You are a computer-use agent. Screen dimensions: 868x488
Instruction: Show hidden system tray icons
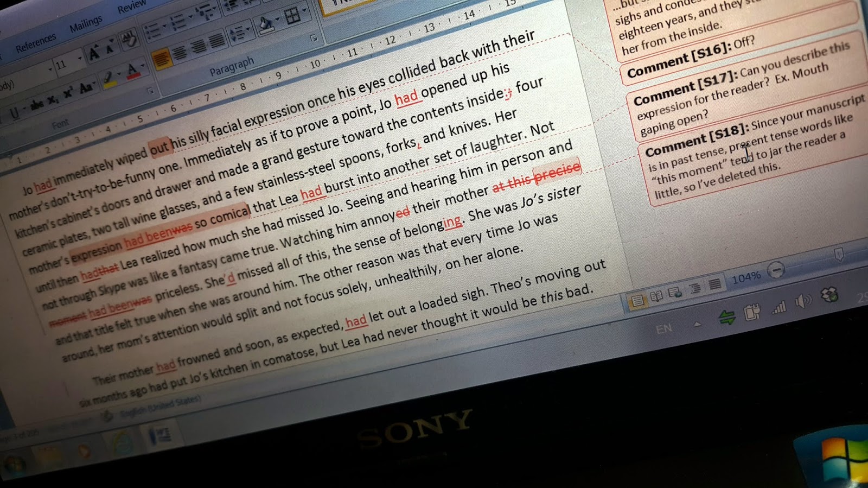pos(697,325)
